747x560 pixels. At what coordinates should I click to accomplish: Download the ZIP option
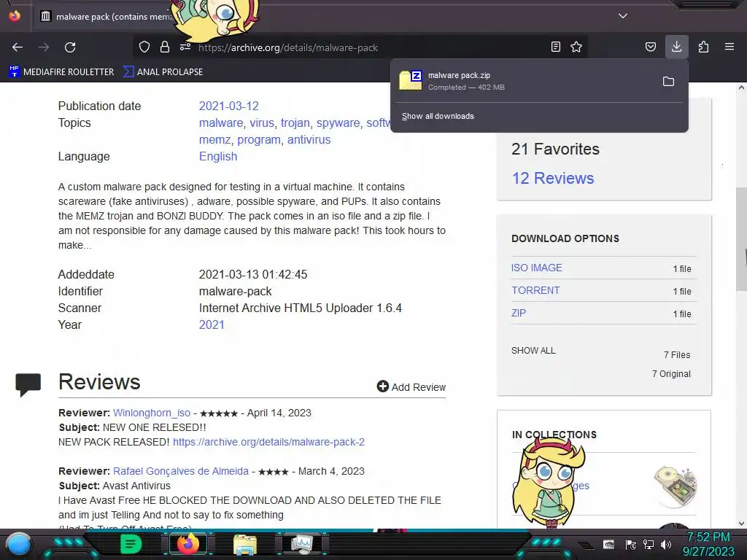(519, 313)
